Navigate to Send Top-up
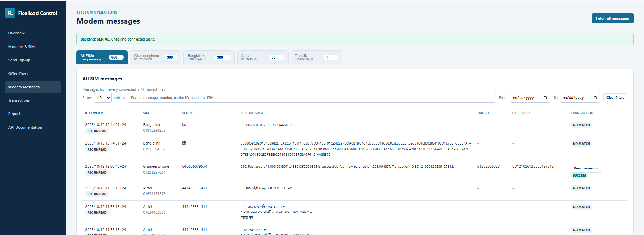Viewport: 644px width, 235px height. click(33, 60)
